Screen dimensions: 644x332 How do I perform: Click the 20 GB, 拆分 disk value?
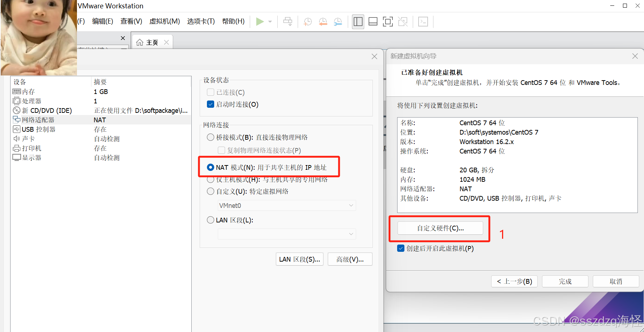(477, 170)
